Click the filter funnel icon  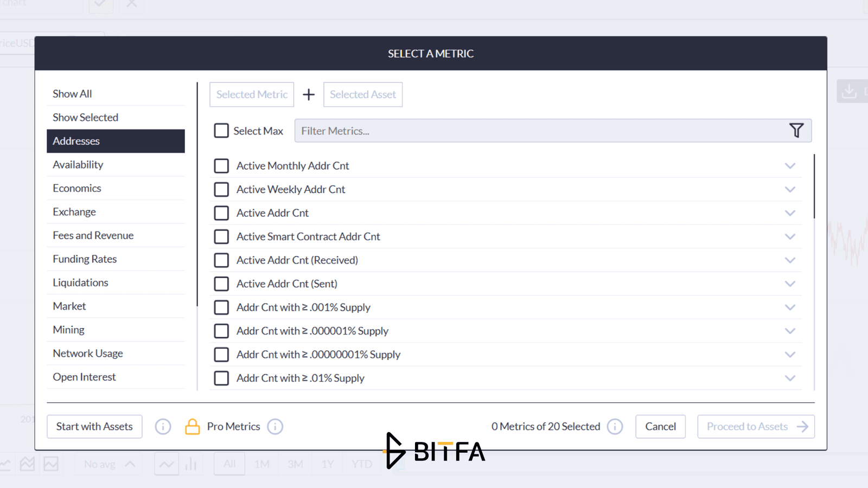point(796,131)
